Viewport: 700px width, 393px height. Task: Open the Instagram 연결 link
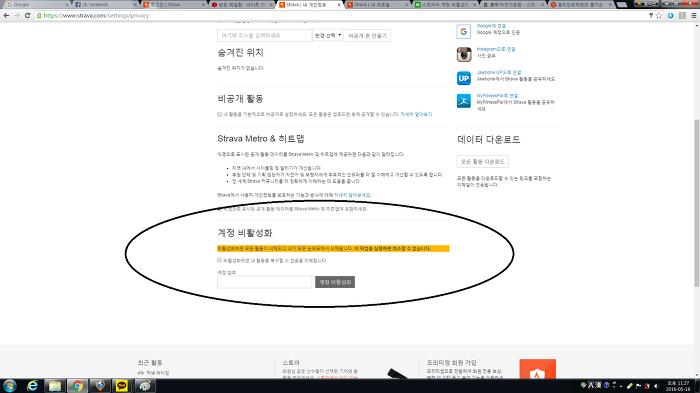(x=496, y=49)
